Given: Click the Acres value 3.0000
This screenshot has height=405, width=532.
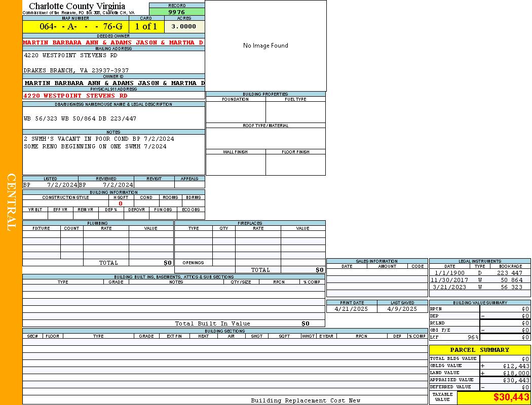Looking at the screenshot, I should pos(184,27).
